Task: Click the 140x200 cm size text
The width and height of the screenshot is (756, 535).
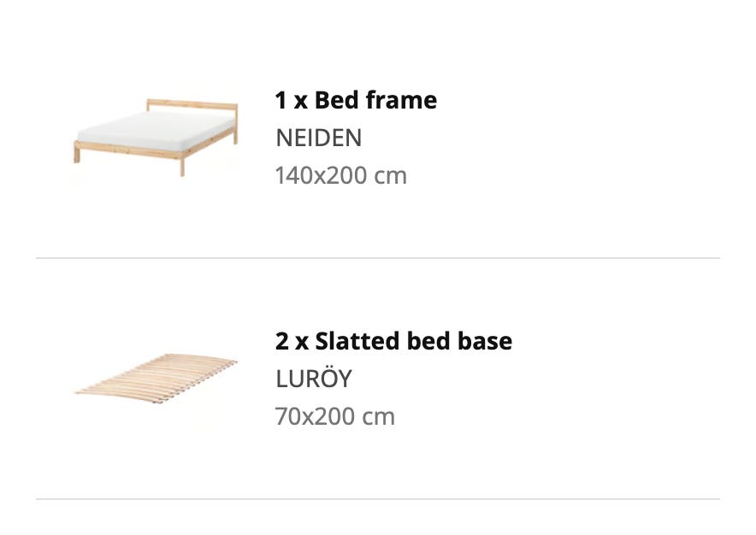Action: (341, 175)
